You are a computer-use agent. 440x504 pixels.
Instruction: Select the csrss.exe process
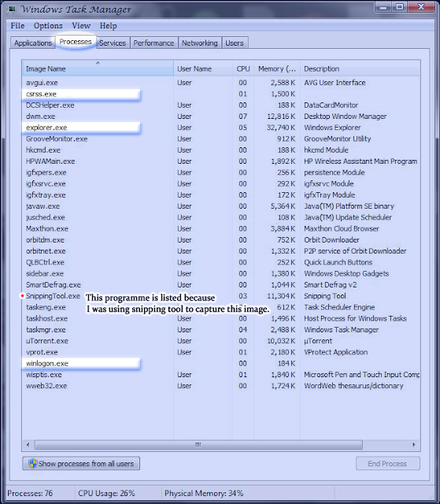coord(221,94)
